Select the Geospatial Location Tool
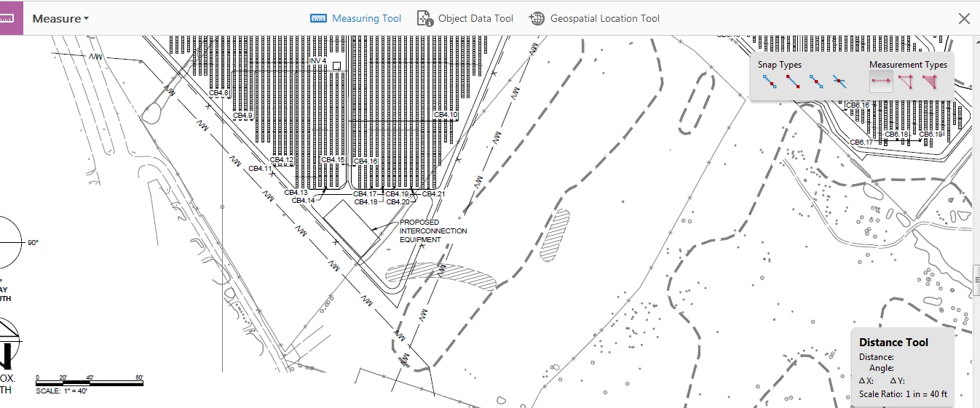 (594, 18)
